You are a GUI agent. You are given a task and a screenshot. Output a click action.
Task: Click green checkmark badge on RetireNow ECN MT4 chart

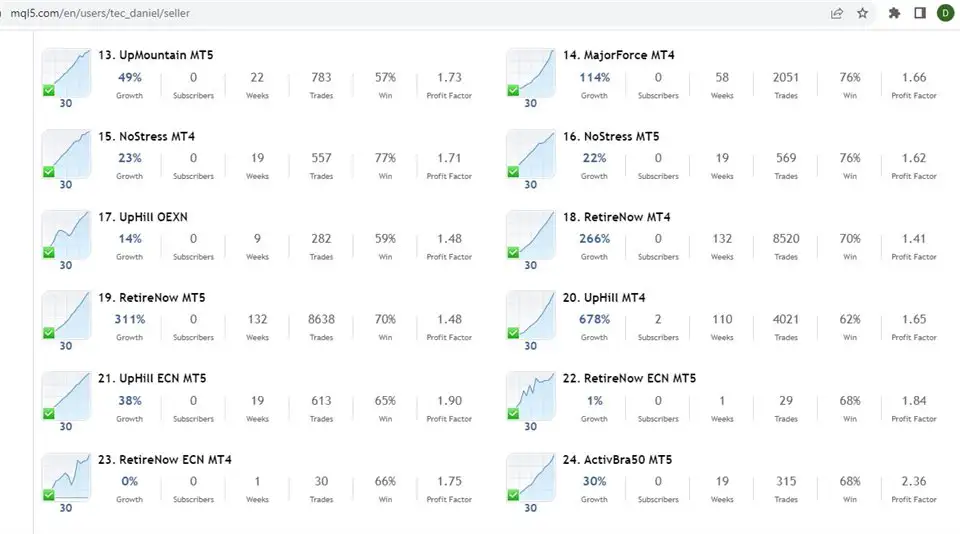click(x=49, y=494)
